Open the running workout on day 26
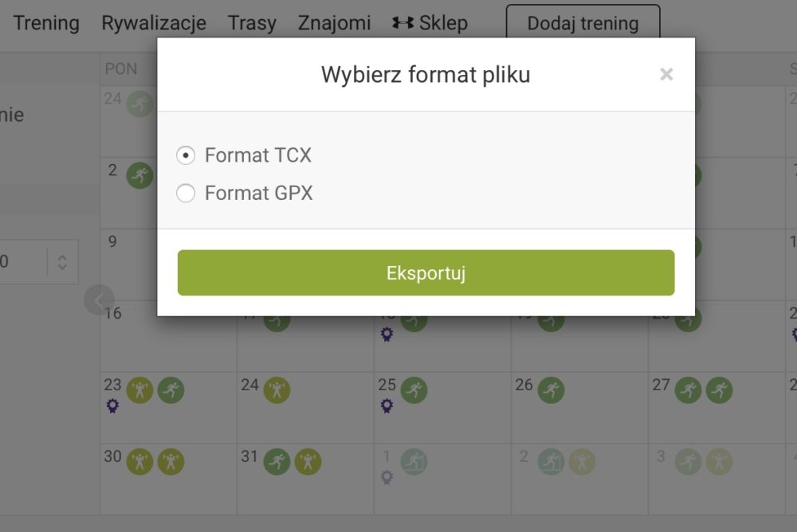 click(551, 390)
